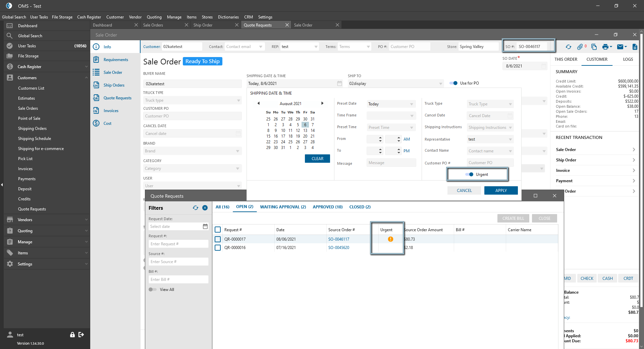This screenshot has width=644, height=349.
Task: Click the attachments paperclip icon
Action: (x=580, y=47)
